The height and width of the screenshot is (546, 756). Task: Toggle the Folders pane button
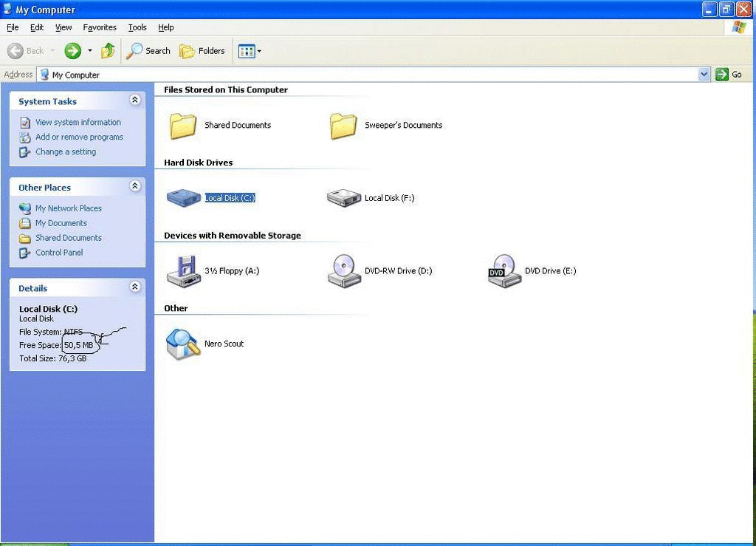202,51
